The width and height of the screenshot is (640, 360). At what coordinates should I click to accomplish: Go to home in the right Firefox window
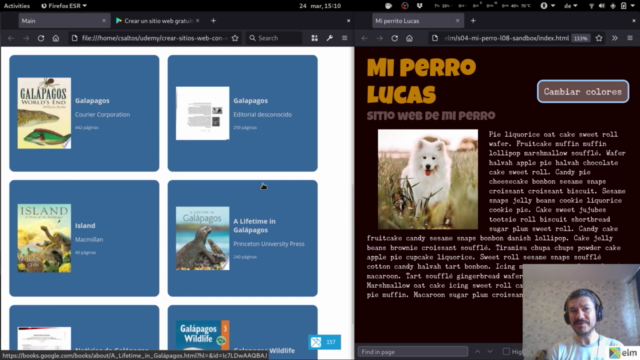[x=409, y=38]
